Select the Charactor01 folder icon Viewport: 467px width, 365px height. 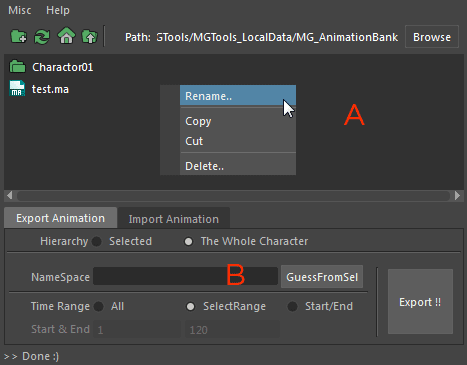point(17,67)
